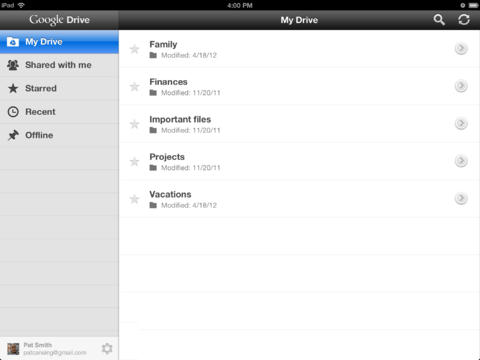480x360 pixels.
Task: Star the Vacations folder
Action: click(x=134, y=199)
